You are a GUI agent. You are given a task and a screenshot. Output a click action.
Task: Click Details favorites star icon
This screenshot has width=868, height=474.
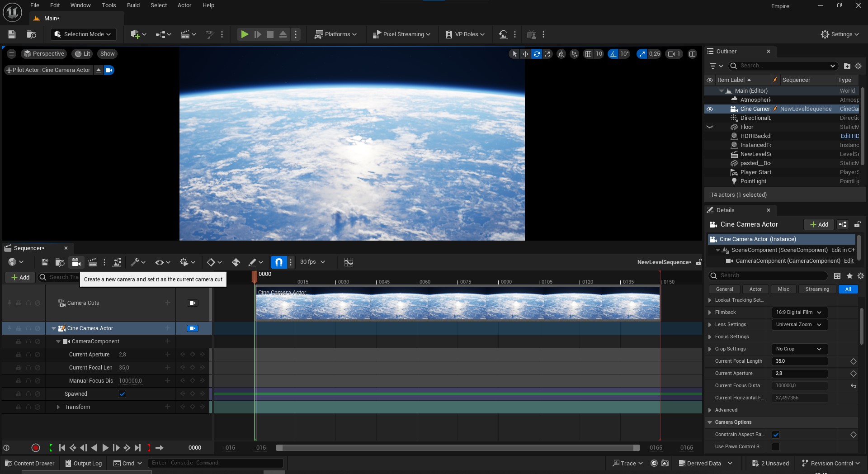(849, 276)
